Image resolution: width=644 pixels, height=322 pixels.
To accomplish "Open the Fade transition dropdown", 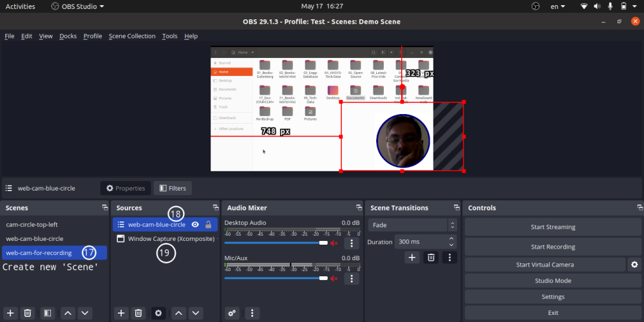I will point(412,225).
